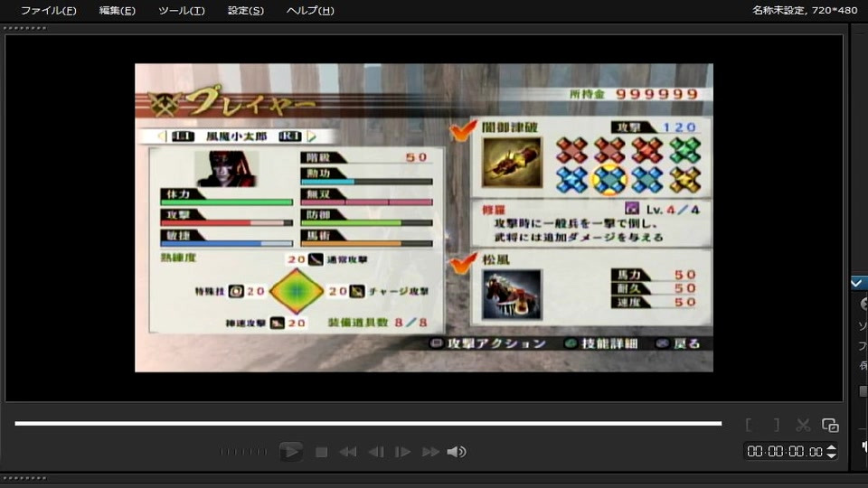Click the 馬力 stat row
Viewport: 868px width, 488px height.
coord(655,275)
